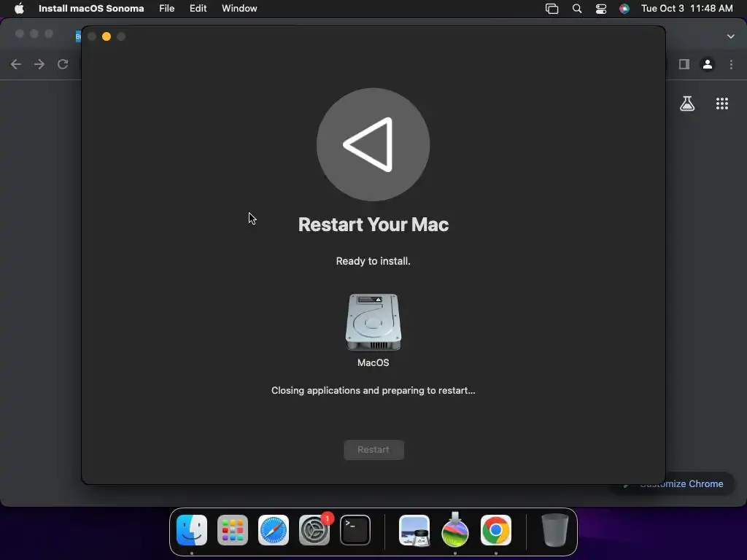Click the disabled Restart button
The height and width of the screenshot is (560, 747).
tap(373, 449)
